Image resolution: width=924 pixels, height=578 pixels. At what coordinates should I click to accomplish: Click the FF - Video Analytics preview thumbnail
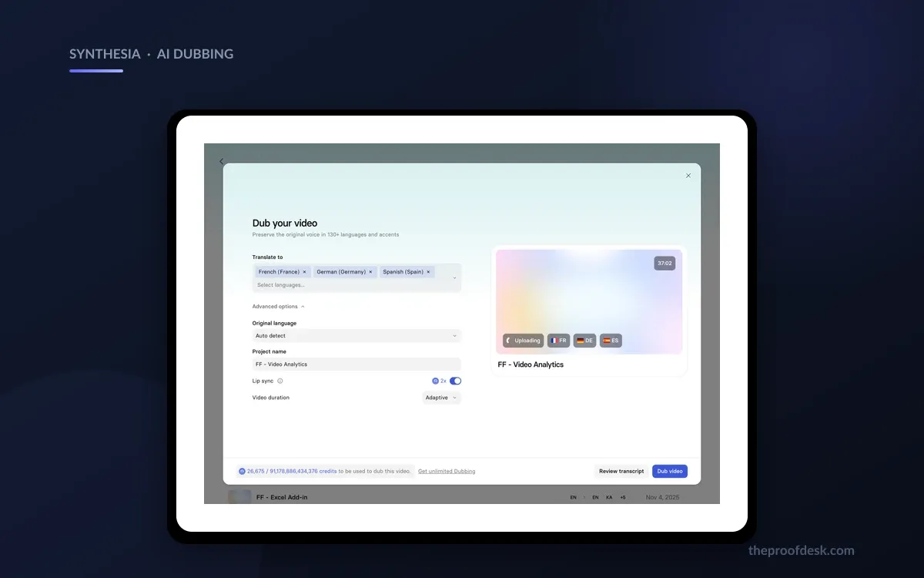[x=589, y=301]
